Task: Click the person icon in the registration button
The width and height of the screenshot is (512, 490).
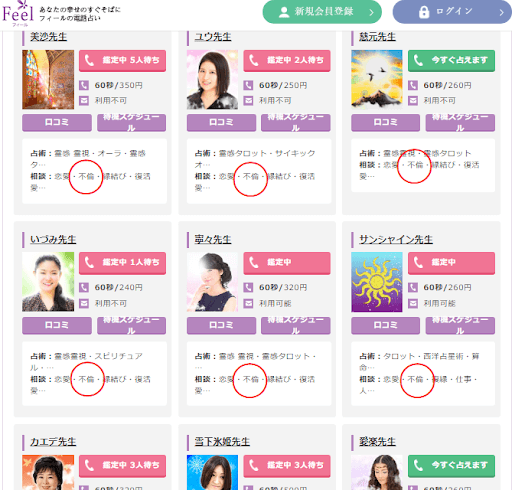Action: pos(284,12)
